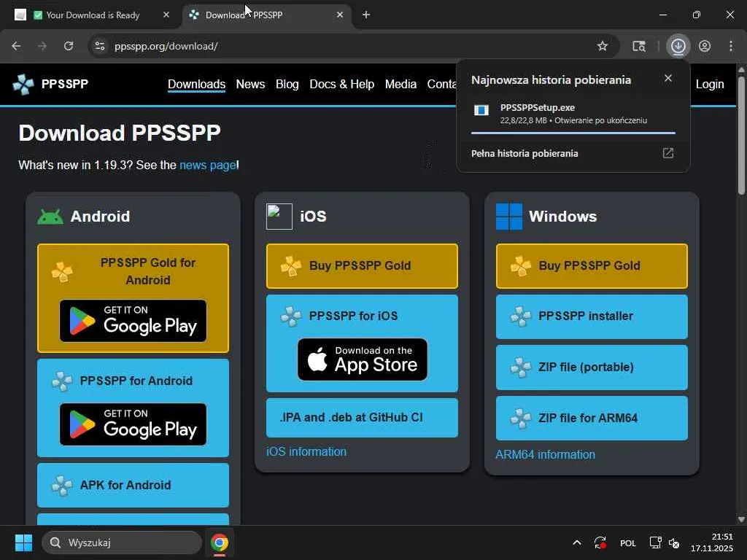Click Buy PPSSPP Gold in iOS card
This screenshot has height=560, width=747.
[362, 265]
